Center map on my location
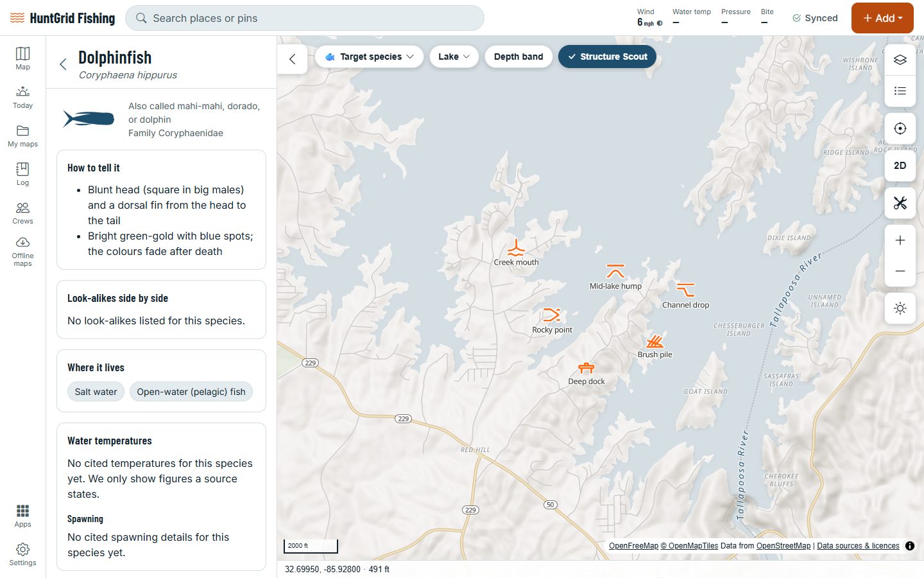Screen dimensions: 924x578 tap(900, 128)
